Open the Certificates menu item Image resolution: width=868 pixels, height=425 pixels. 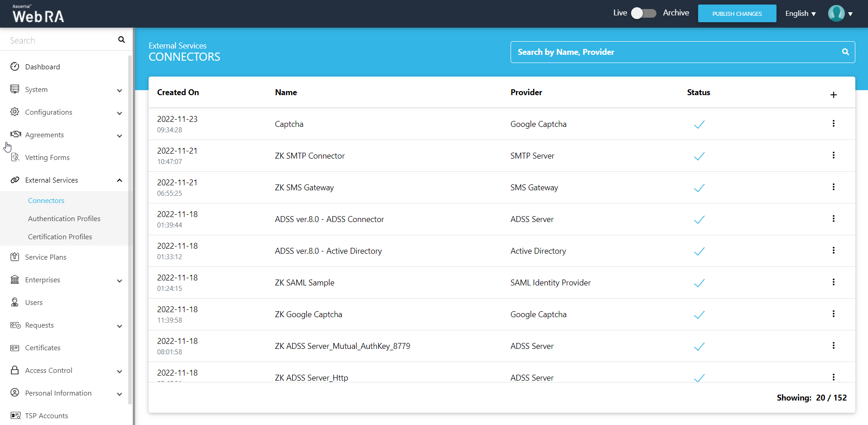pos(43,348)
